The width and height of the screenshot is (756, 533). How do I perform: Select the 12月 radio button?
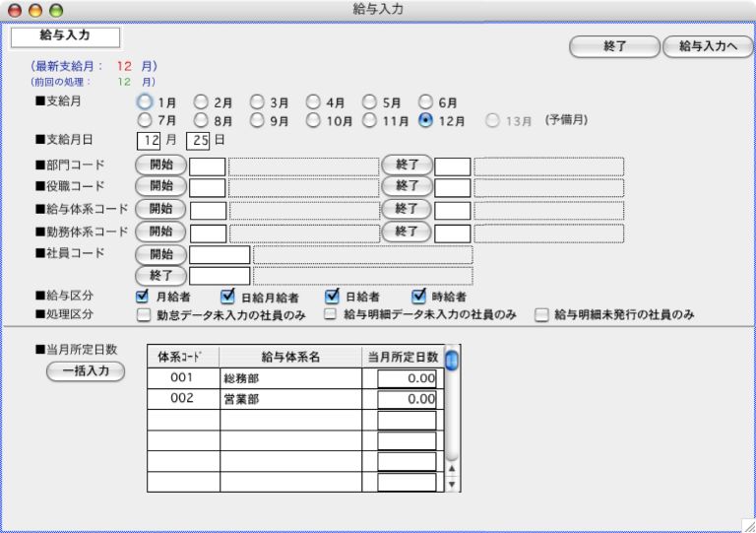pyautogui.click(x=425, y=120)
